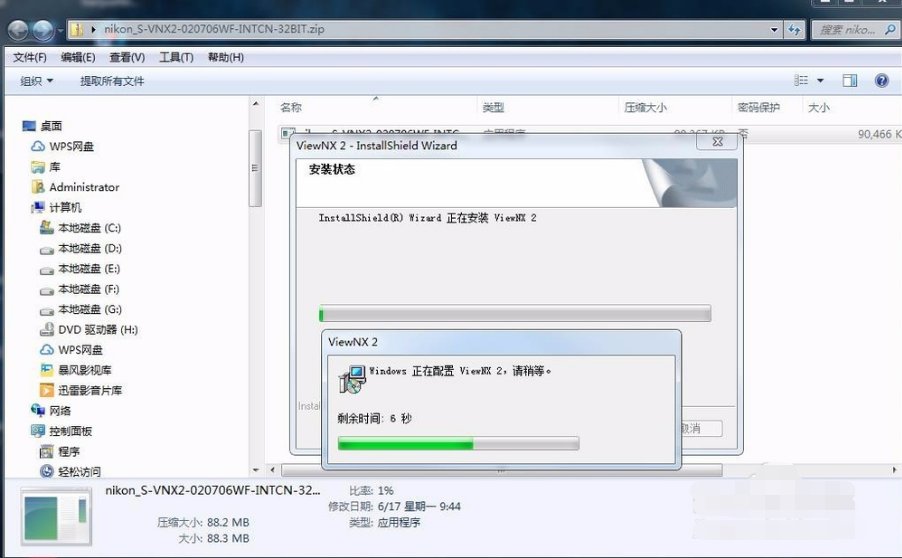Screen dimensions: 902x558
Task: Click the 迅雷影音片库 orange icon
Action: pos(47,390)
